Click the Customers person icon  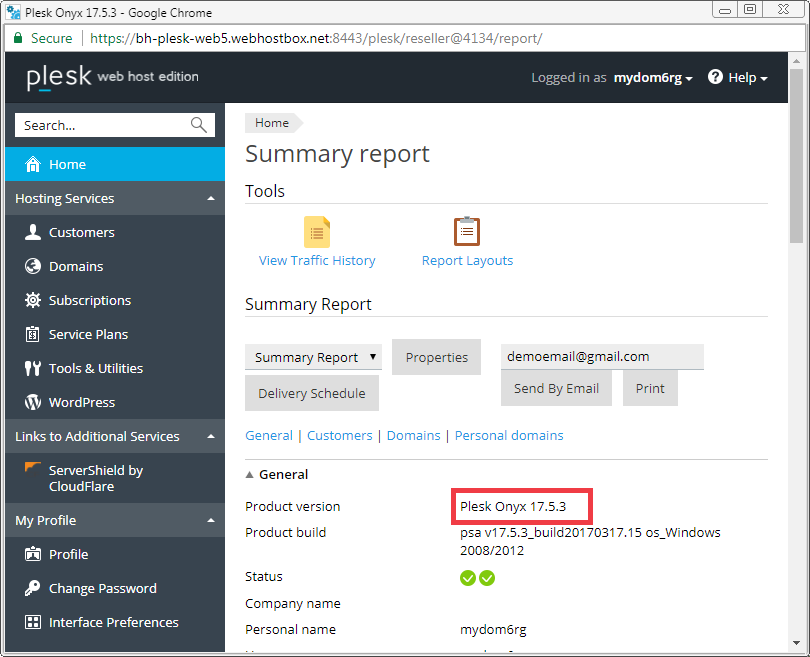[33, 232]
